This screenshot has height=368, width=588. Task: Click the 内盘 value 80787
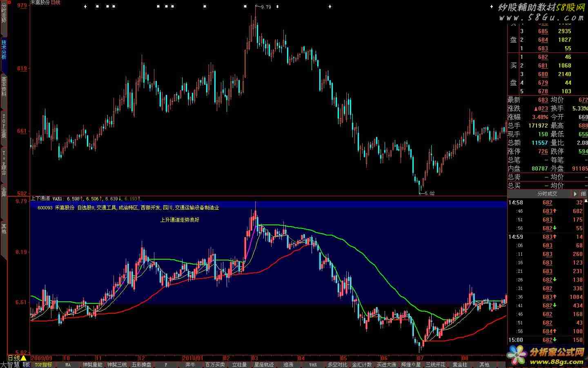539,168
